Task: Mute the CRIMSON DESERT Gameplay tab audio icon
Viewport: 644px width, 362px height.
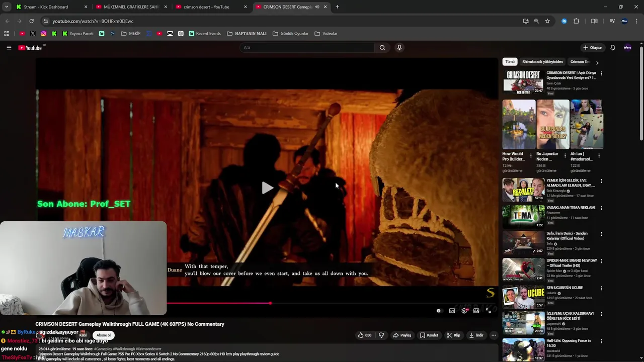Action: (317, 7)
